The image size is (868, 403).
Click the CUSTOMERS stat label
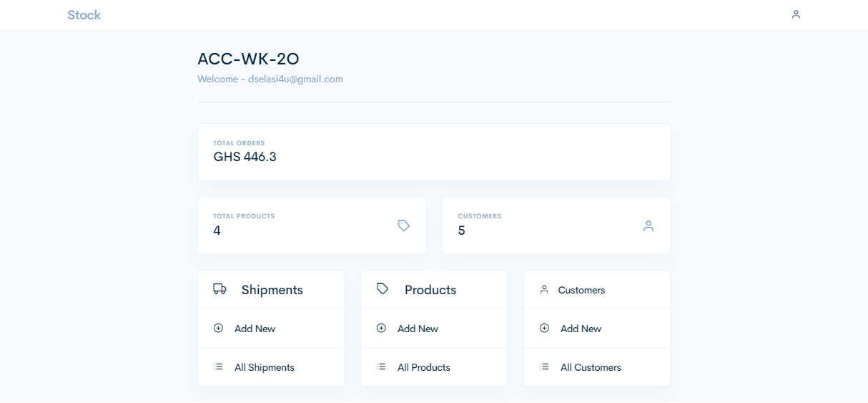[x=479, y=216]
